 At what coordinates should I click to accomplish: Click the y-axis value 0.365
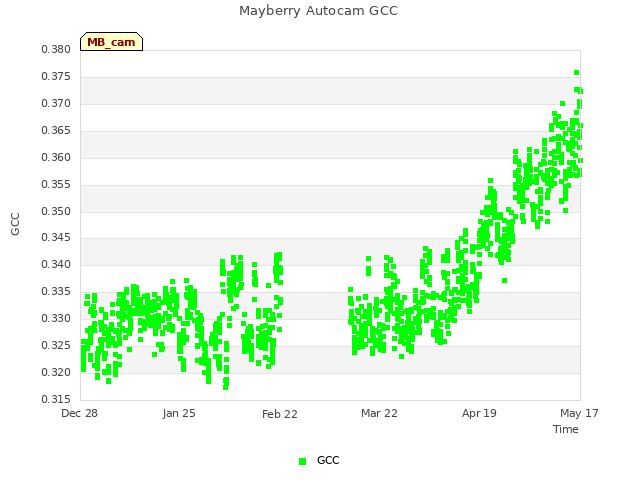point(56,130)
